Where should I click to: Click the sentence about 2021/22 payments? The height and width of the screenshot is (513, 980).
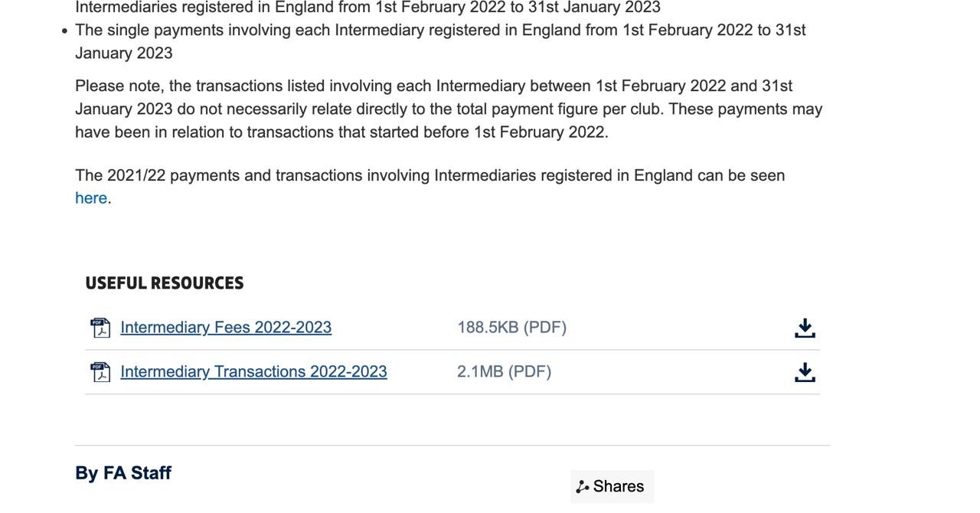(430, 176)
